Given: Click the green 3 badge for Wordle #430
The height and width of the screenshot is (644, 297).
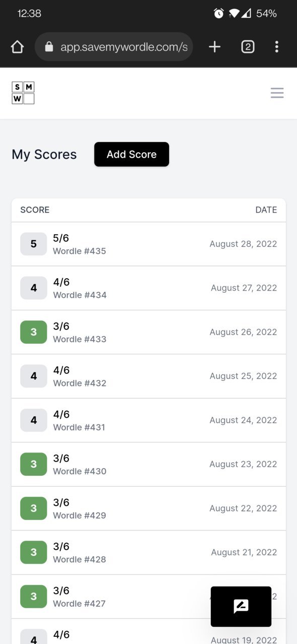Looking at the screenshot, I should (34, 465).
